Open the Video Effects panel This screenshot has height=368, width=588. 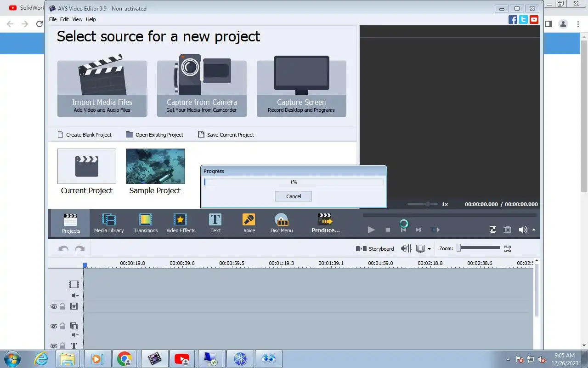tap(181, 223)
